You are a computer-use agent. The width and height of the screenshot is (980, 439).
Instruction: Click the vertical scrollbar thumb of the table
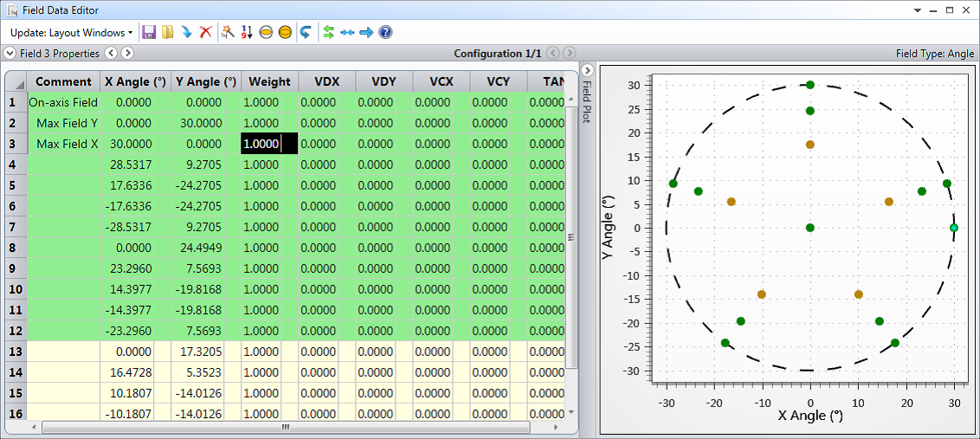(571, 237)
